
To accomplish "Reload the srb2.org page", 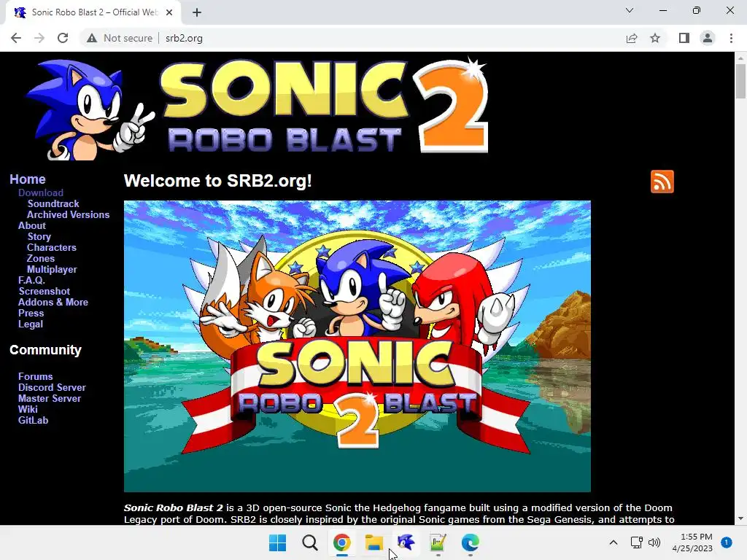I will pyautogui.click(x=63, y=38).
